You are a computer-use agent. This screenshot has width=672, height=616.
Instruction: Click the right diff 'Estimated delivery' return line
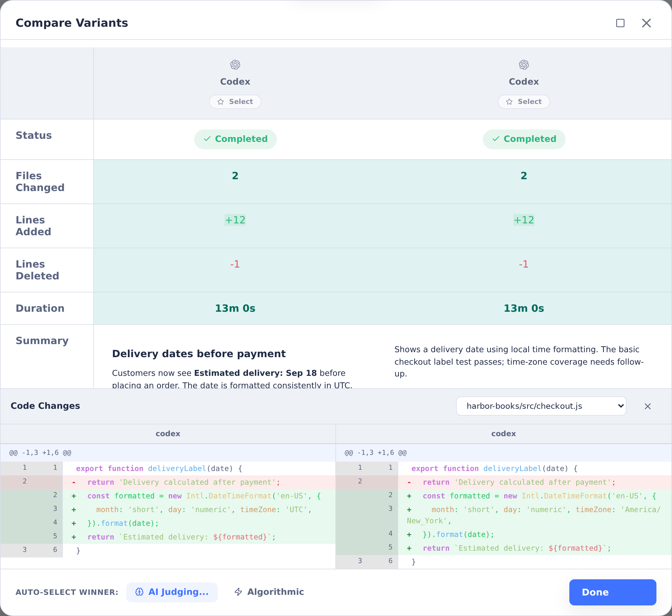point(503,548)
